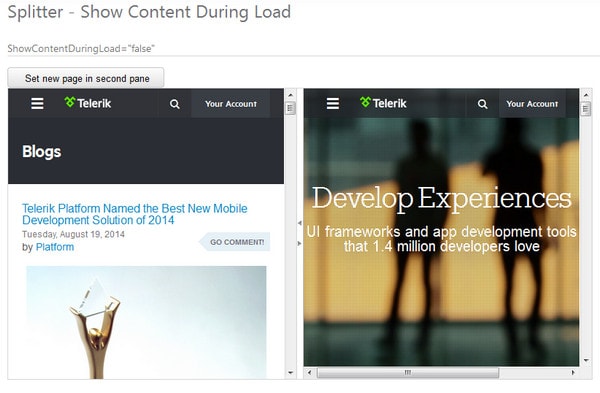This screenshot has height=393, width=600.
Task: Click right-pointing splitter collapse arrow
Action: click(300, 243)
